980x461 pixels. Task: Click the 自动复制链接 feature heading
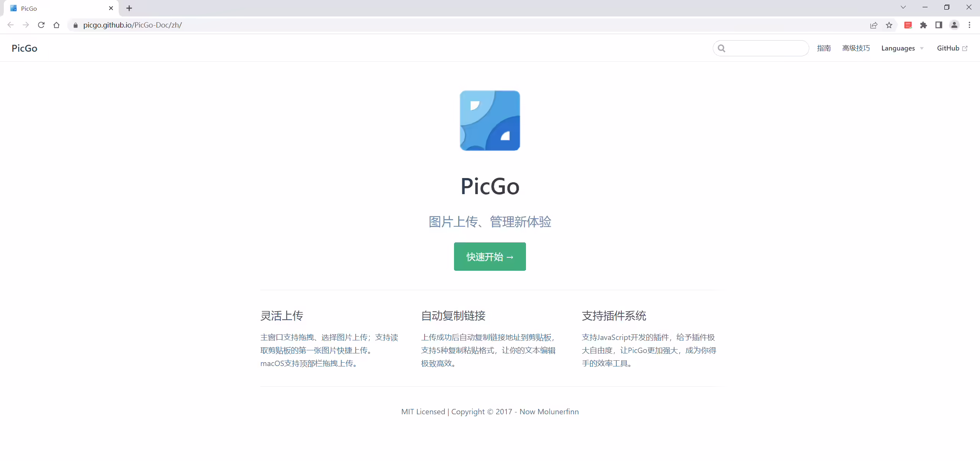pos(453,316)
